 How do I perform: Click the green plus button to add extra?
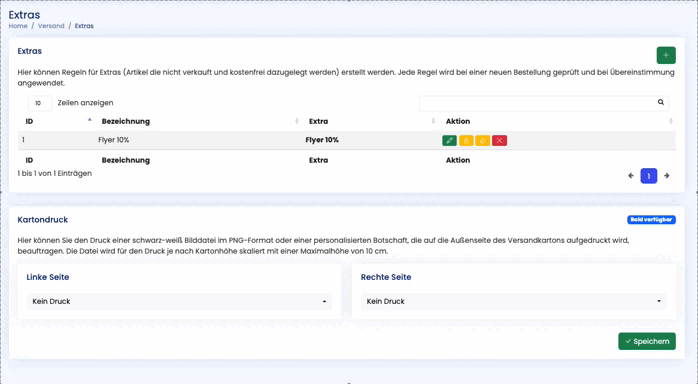point(666,55)
